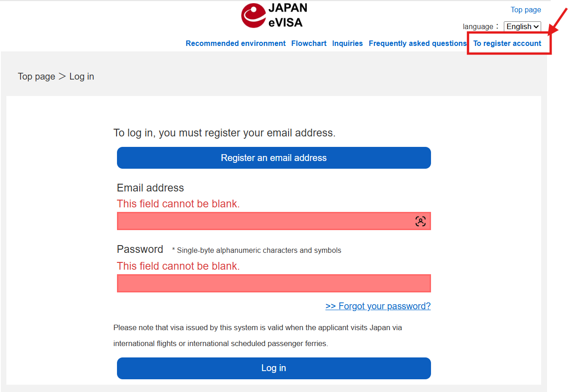
Task: Click the red circle Japan eVISA logo
Action: 254,15
